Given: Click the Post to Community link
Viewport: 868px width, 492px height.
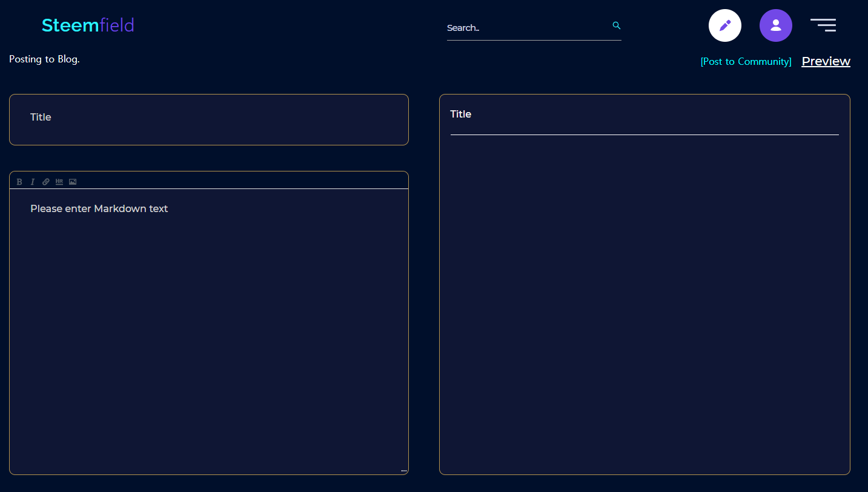Looking at the screenshot, I should (746, 62).
